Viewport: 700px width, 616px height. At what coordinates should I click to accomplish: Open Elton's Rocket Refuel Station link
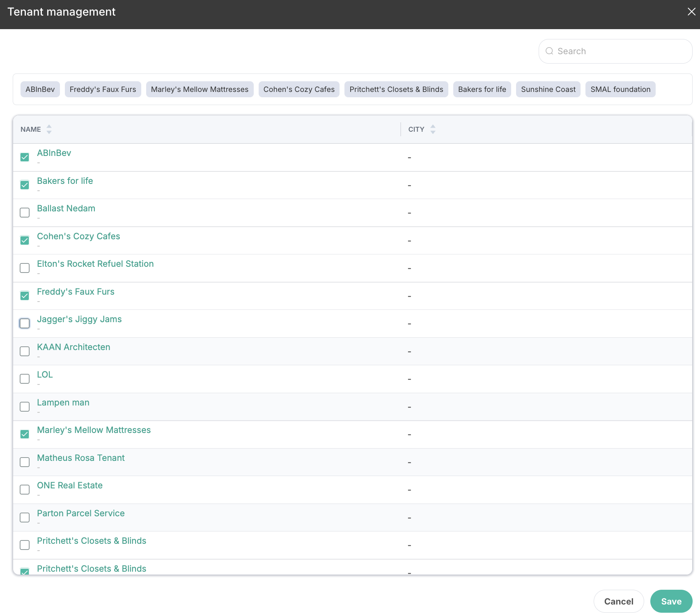[95, 264]
